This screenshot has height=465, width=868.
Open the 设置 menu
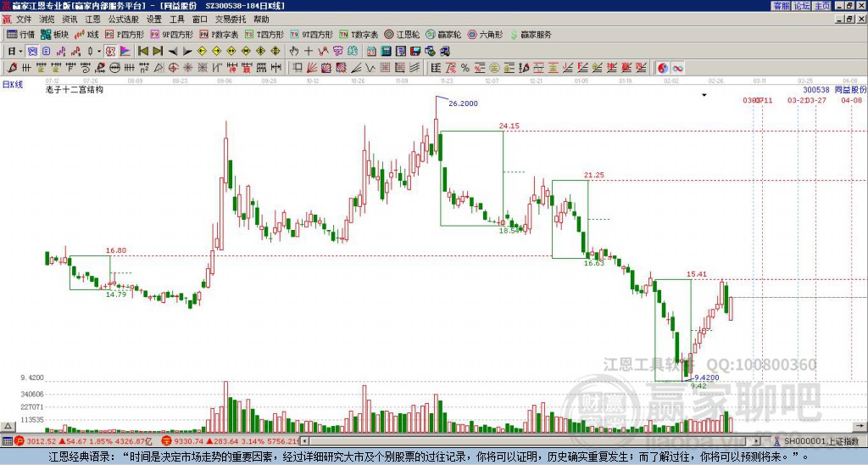(x=154, y=20)
